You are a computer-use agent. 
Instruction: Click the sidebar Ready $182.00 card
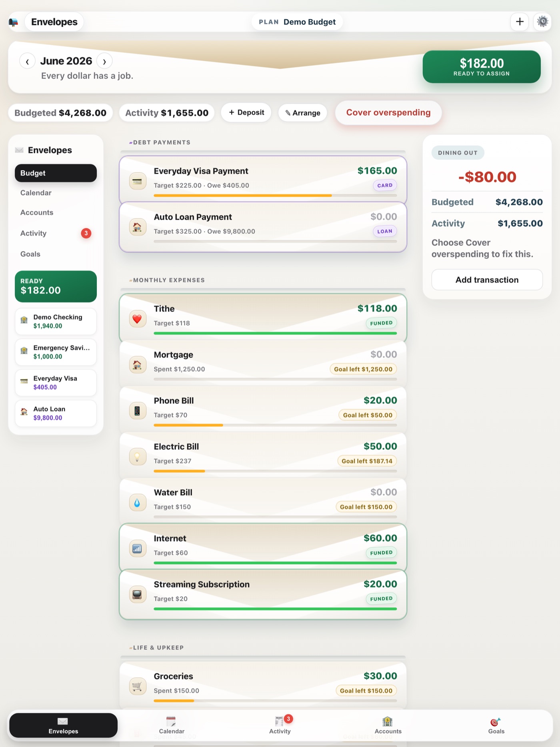tap(56, 286)
